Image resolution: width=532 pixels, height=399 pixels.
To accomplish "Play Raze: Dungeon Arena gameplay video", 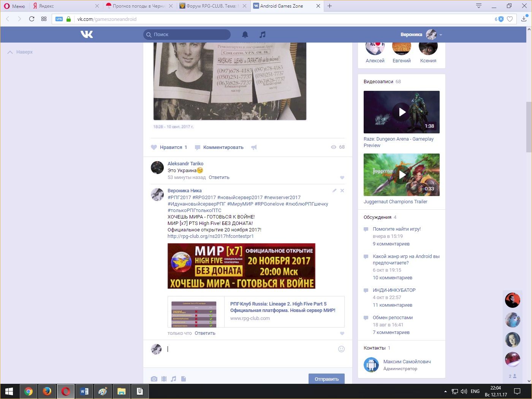I will (402, 112).
